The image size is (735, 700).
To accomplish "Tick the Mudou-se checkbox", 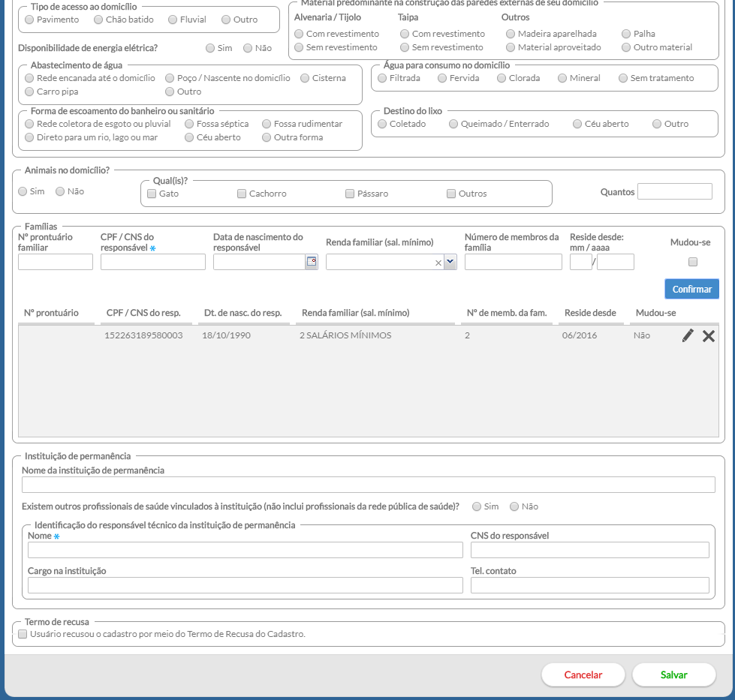I will [693, 262].
